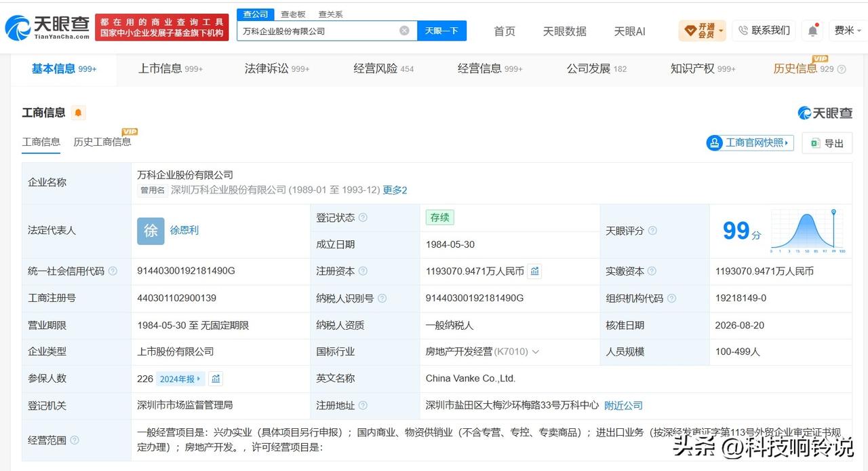The image size is (868, 471).
Task: Open the 历史信息 929 VIP tab
Action: pos(804,69)
